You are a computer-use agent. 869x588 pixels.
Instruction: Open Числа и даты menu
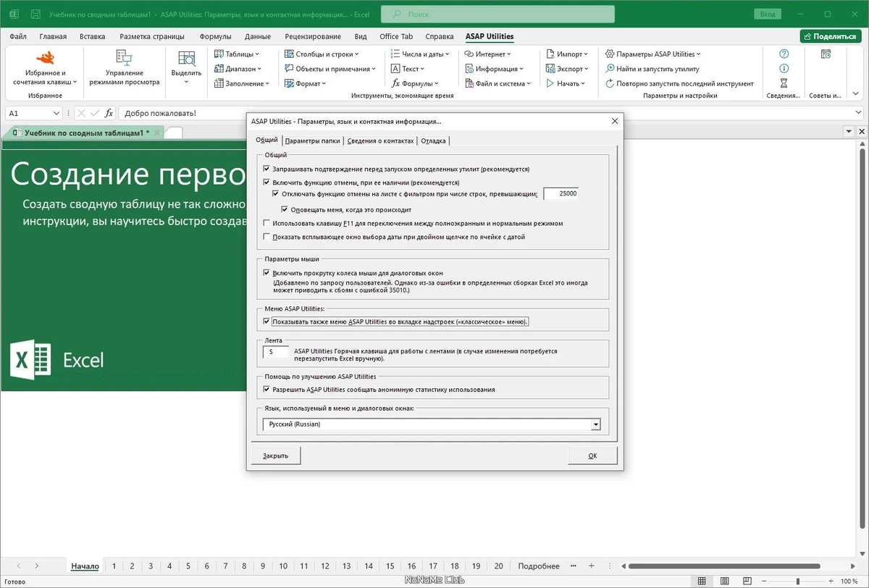click(420, 54)
